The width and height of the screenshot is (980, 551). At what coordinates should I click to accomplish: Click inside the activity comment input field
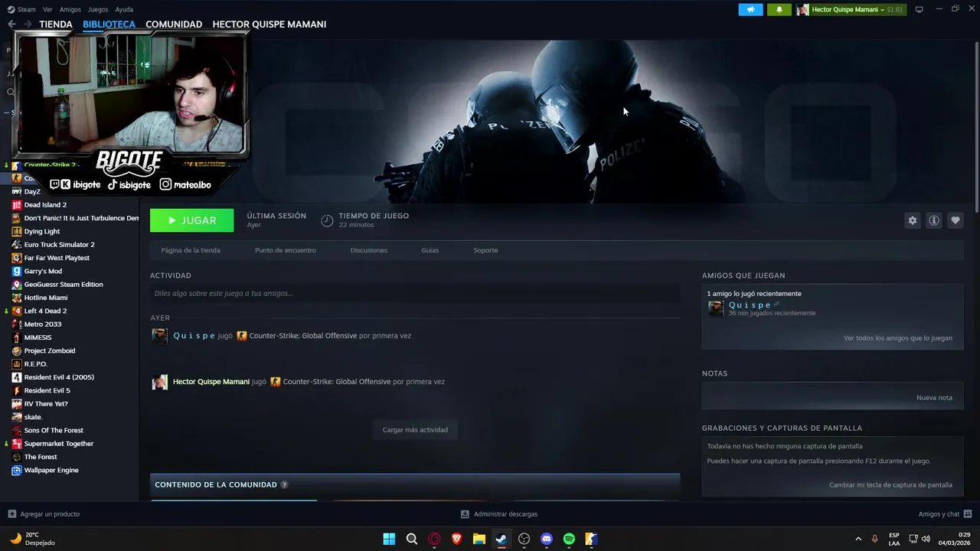click(415, 293)
